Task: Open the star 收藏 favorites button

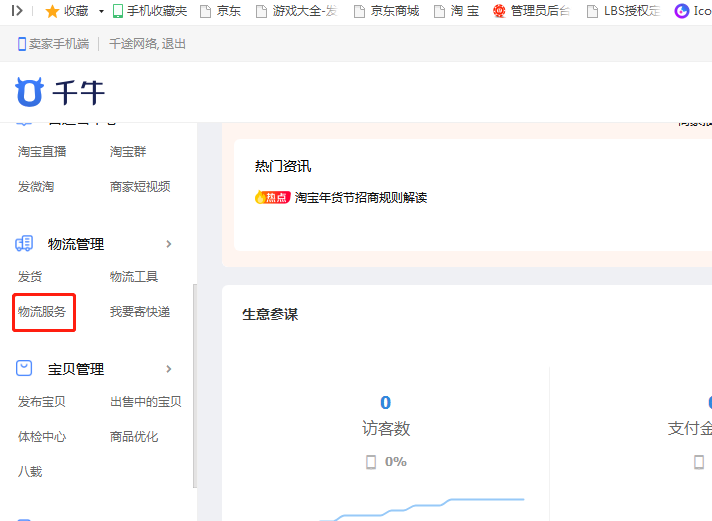Action: (x=67, y=11)
